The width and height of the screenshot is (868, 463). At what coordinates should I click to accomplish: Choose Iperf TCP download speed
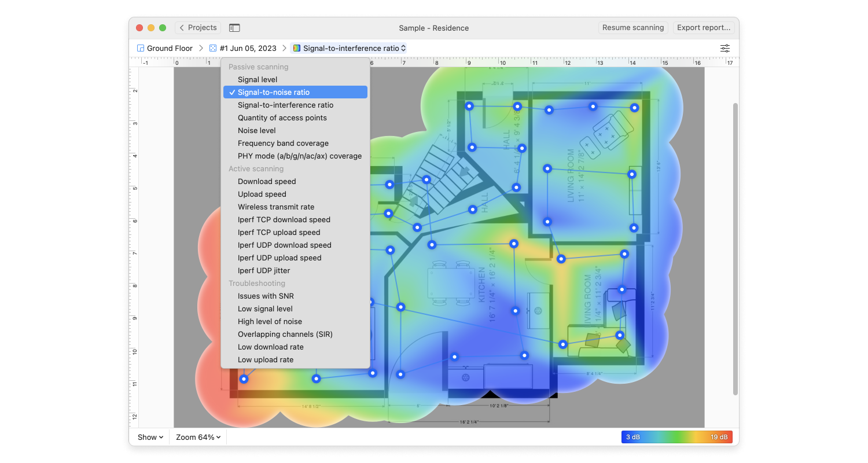tap(295, 220)
